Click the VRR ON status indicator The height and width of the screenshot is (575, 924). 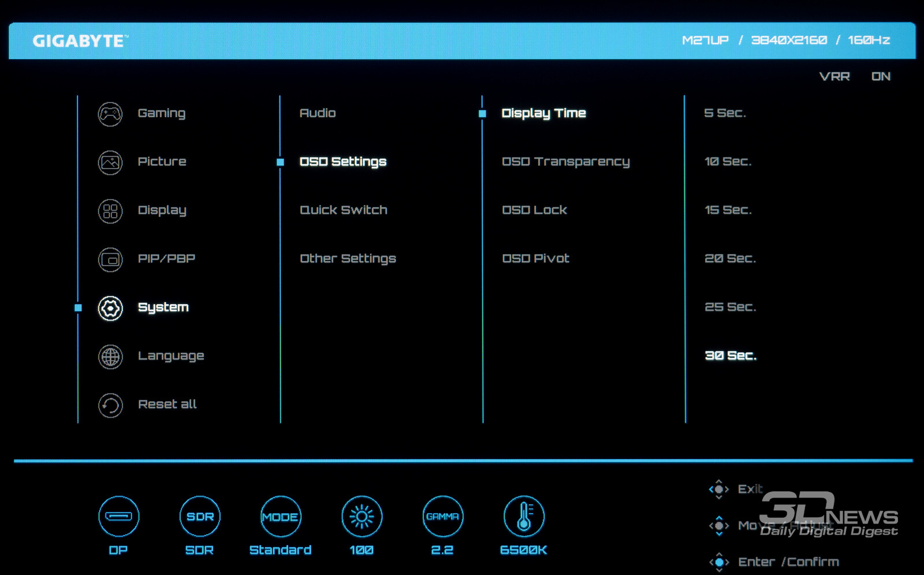[854, 76]
